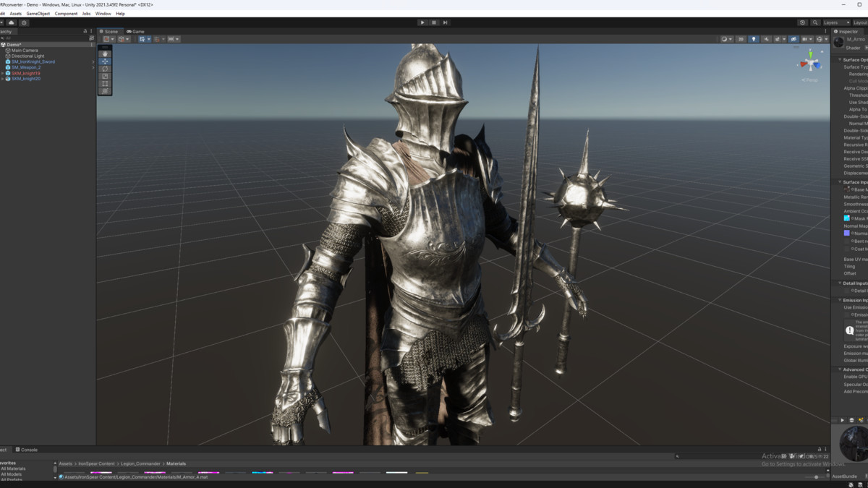Image resolution: width=868 pixels, height=488 pixels.
Task: Collapse the Surface Options section
Action: point(840,60)
